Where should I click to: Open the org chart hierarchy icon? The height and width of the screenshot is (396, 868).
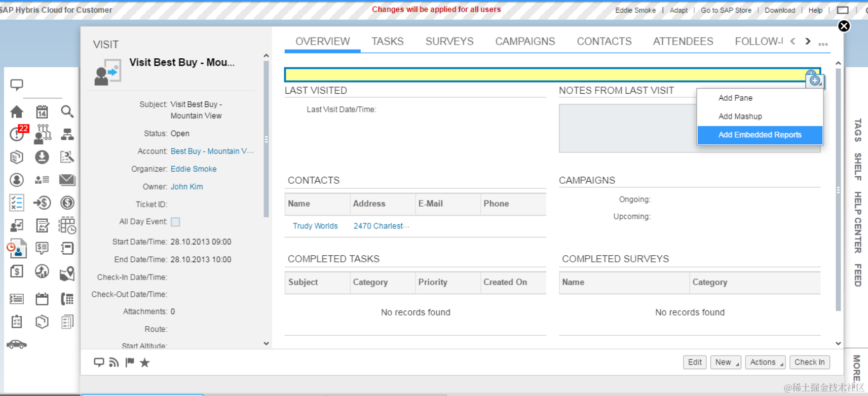[x=67, y=134]
